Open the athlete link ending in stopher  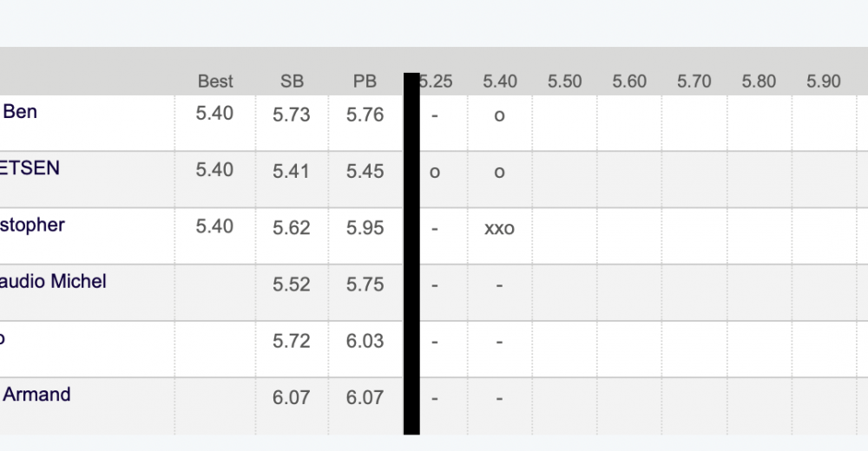[32, 225]
